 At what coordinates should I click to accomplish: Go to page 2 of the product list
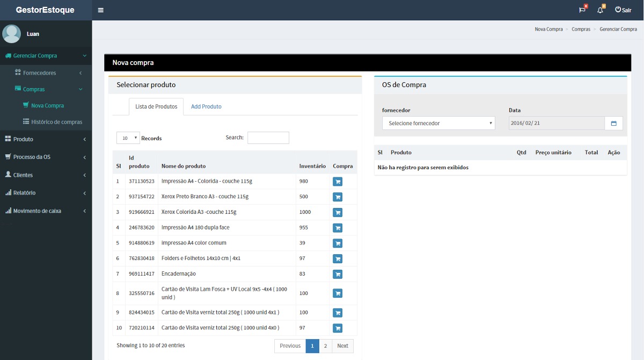click(x=325, y=345)
